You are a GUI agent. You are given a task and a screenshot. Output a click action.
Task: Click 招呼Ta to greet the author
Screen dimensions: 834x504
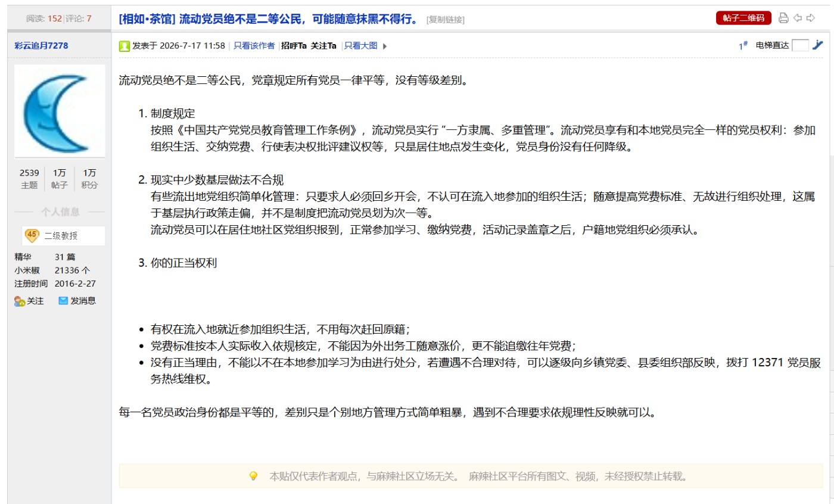pyautogui.click(x=294, y=45)
